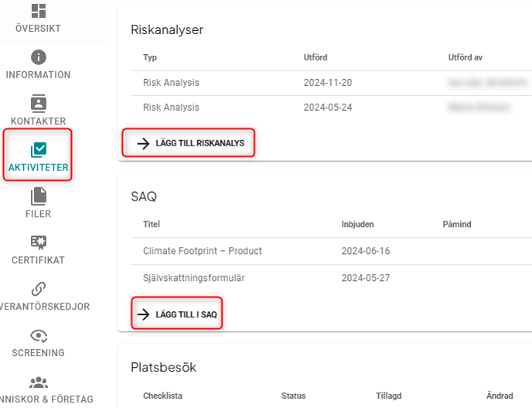Open the Kontakter contact card icon
The image size is (532, 408).
(x=38, y=103)
